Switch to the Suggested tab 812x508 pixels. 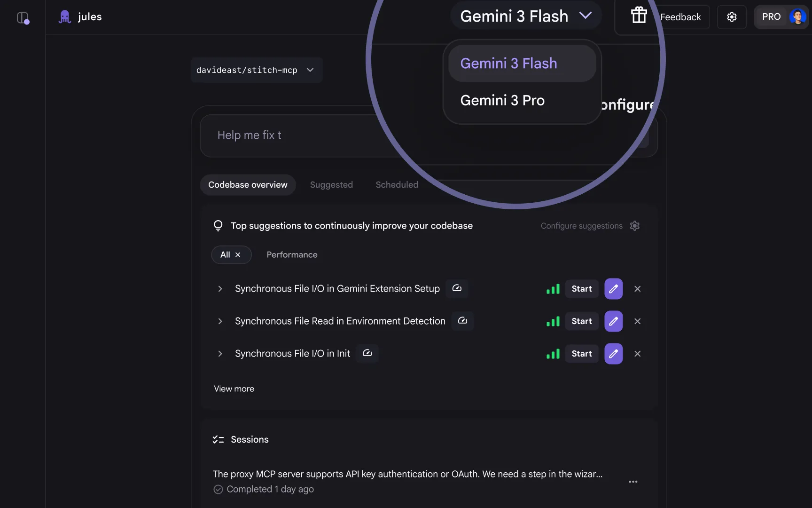331,184
